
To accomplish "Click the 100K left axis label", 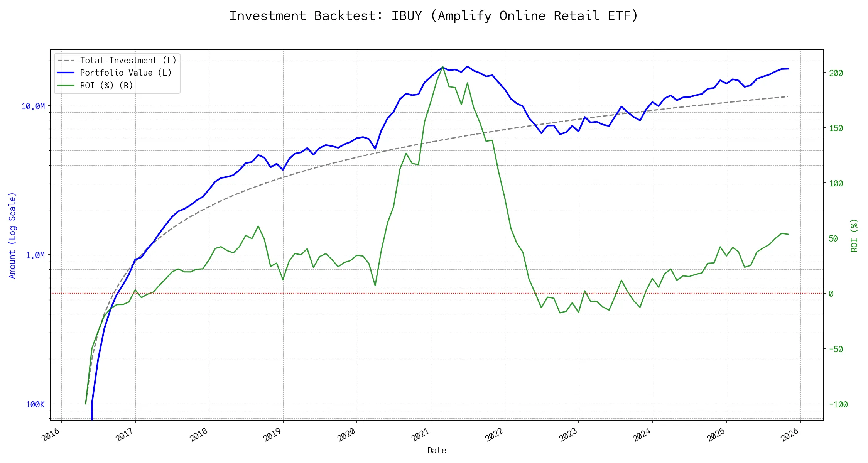I will (35, 405).
